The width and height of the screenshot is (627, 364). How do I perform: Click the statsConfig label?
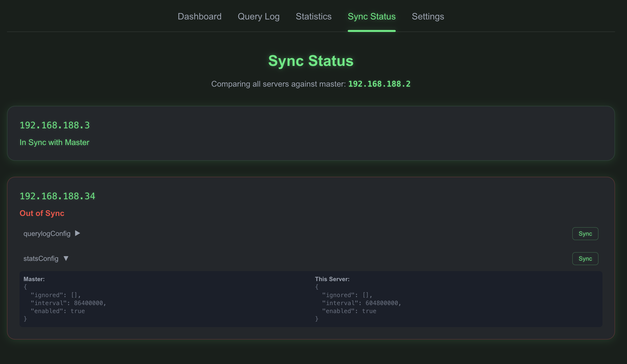41,259
